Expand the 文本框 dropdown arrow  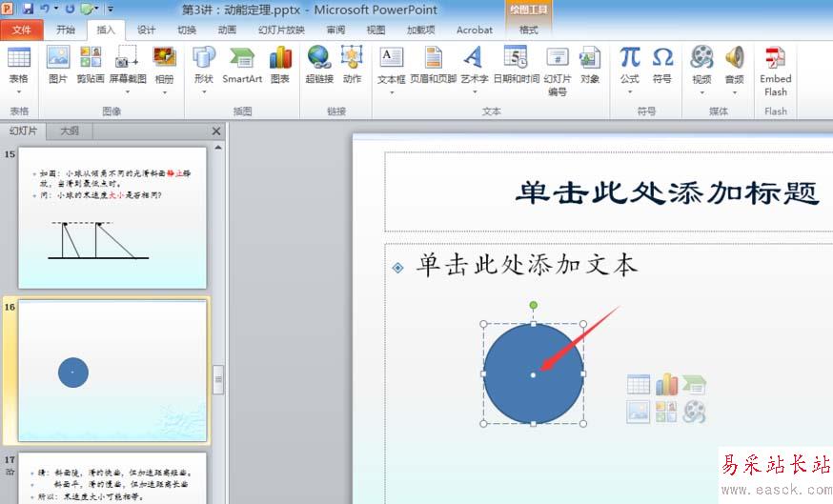[392, 92]
